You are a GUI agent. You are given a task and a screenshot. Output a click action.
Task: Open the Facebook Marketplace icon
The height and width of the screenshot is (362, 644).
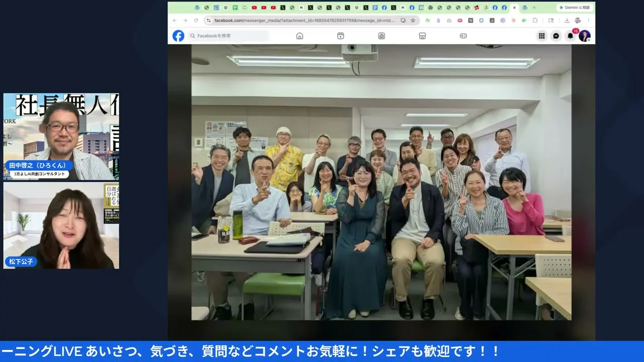pos(423,36)
